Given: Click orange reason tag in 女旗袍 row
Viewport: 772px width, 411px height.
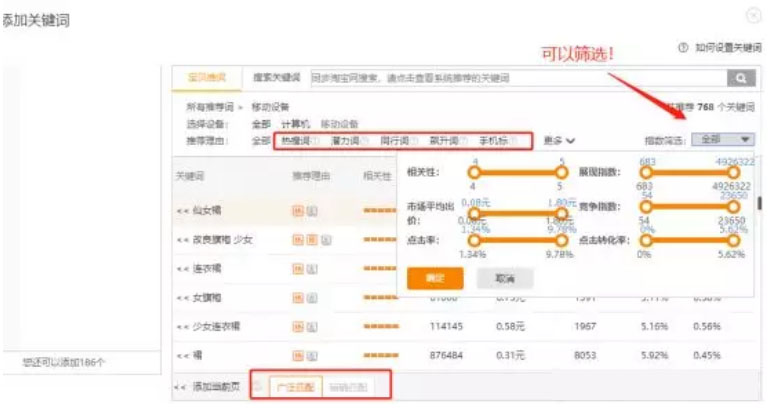Looking at the screenshot, I should pos(298,298).
